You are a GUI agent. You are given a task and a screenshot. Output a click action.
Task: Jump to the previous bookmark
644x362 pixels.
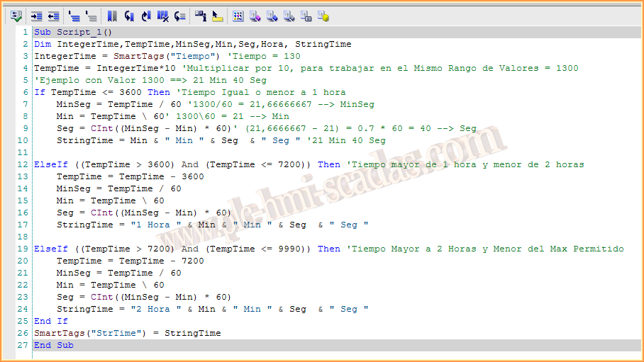(x=146, y=15)
